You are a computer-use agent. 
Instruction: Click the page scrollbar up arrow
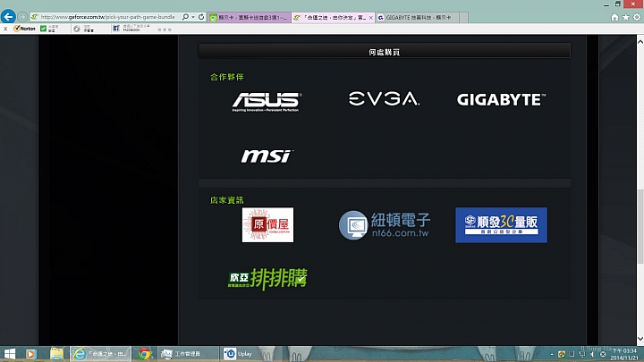tap(640, 41)
